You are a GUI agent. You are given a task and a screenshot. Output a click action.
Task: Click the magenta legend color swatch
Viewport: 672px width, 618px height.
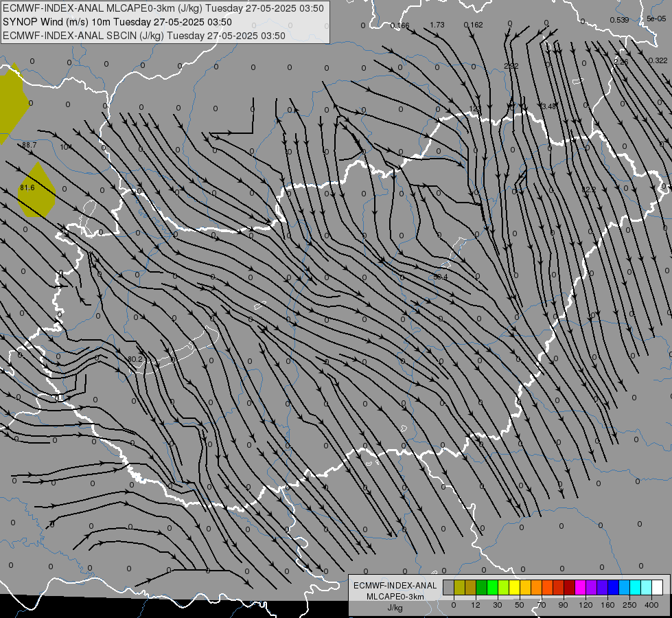point(580,587)
